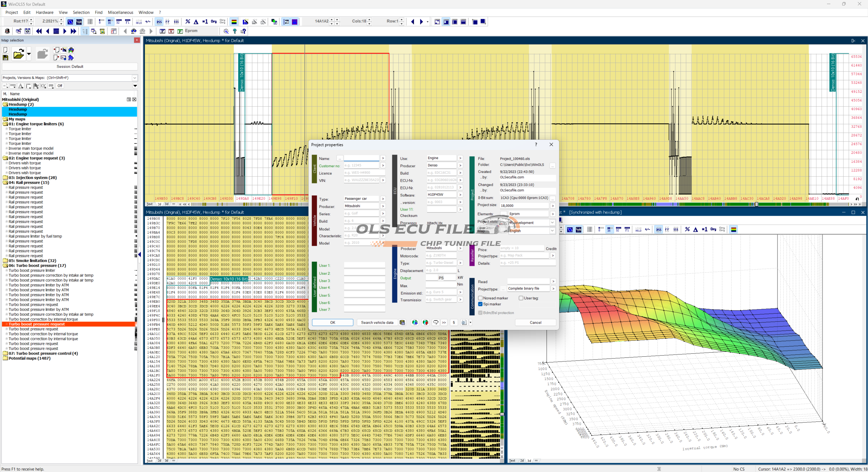
Task: Enable the Noread marker checkbox
Action: pos(480,298)
